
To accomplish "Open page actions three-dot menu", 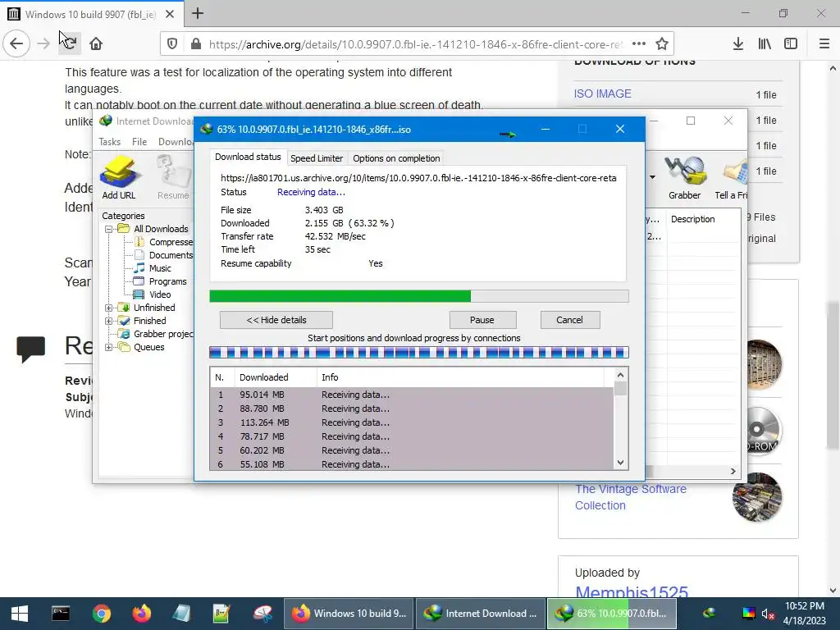I will click(638, 44).
